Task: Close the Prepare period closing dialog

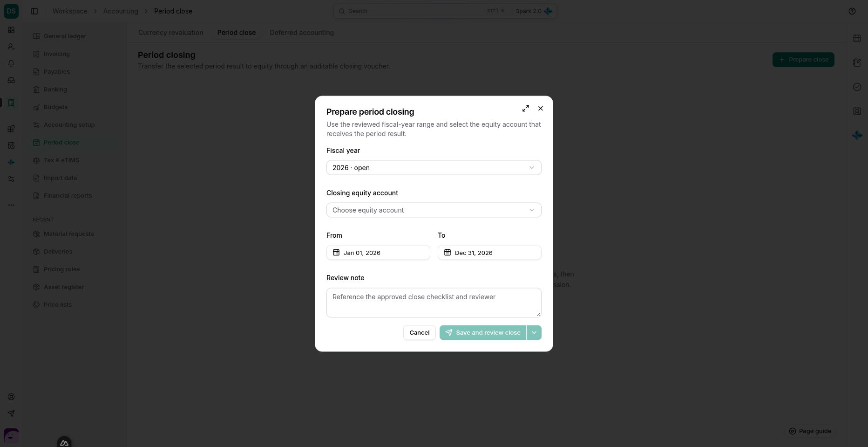Action: [541, 108]
